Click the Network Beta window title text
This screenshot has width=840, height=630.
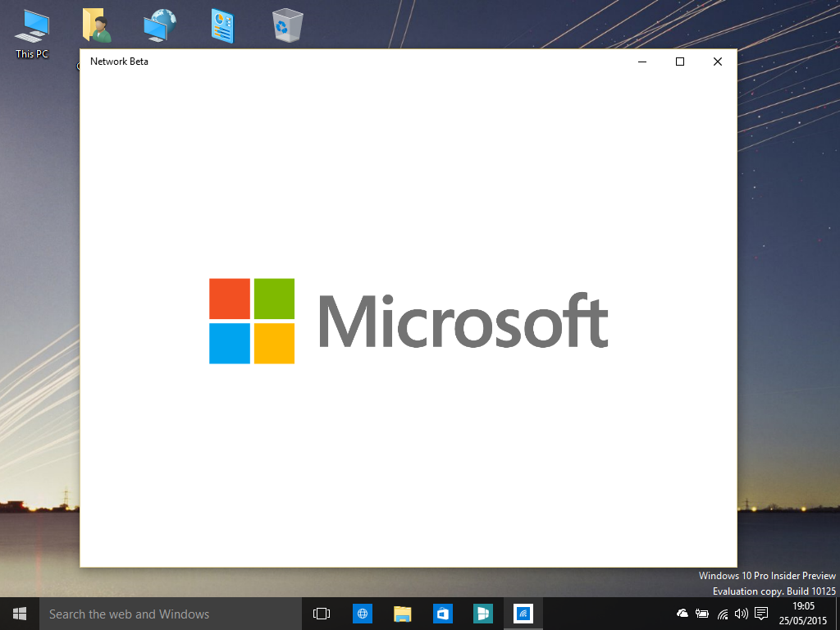pyautogui.click(x=119, y=62)
